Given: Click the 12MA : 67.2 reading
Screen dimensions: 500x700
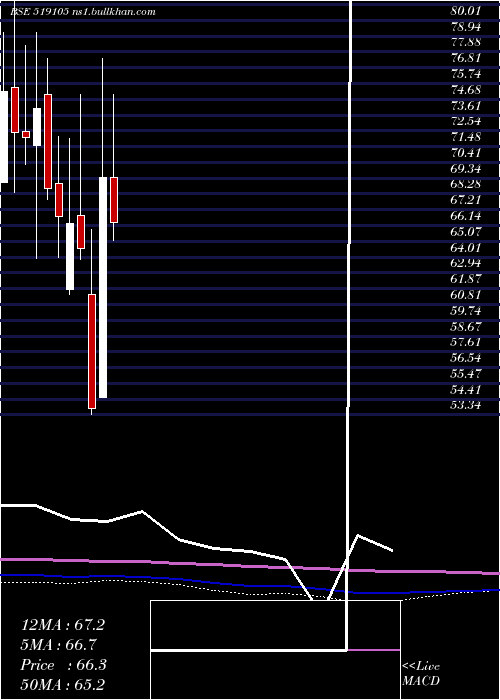Looking at the screenshot, I should pyautogui.click(x=63, y=625).
